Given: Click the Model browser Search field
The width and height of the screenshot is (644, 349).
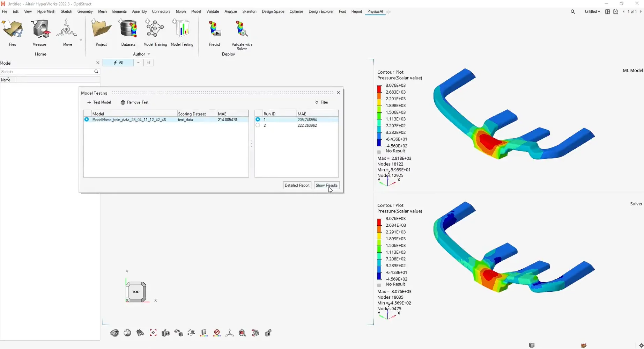Looking at the screenshot, I should [x=47, y=72].
